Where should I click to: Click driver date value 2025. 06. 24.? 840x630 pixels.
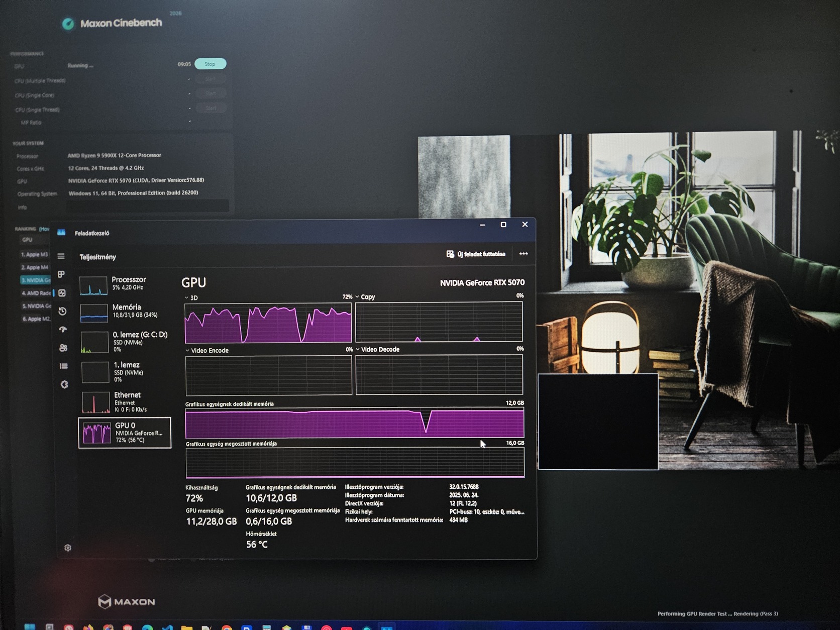pyautogui.click(x=464, y=495)
